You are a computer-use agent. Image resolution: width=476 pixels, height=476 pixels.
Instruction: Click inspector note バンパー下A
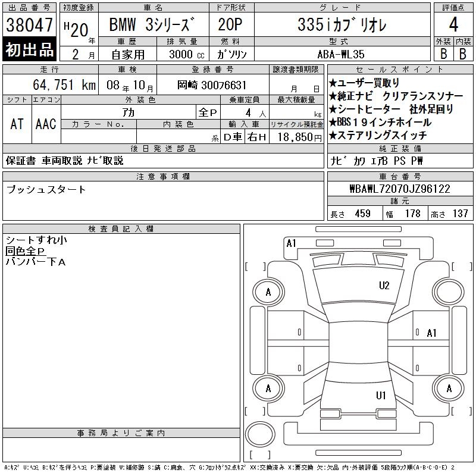pyautogui.click(x=36, y=262)
